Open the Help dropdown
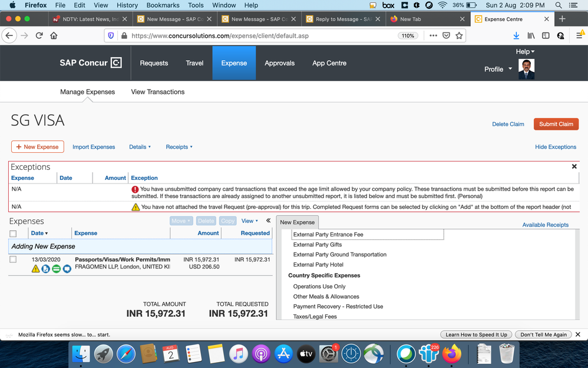 click(x=525, y=51)
